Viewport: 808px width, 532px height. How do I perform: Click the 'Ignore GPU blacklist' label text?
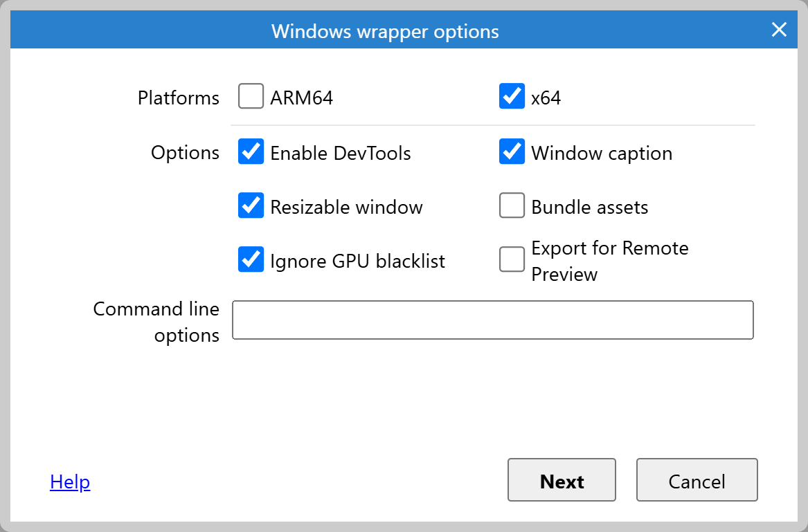pyautogui.click(x=357, y=261)
